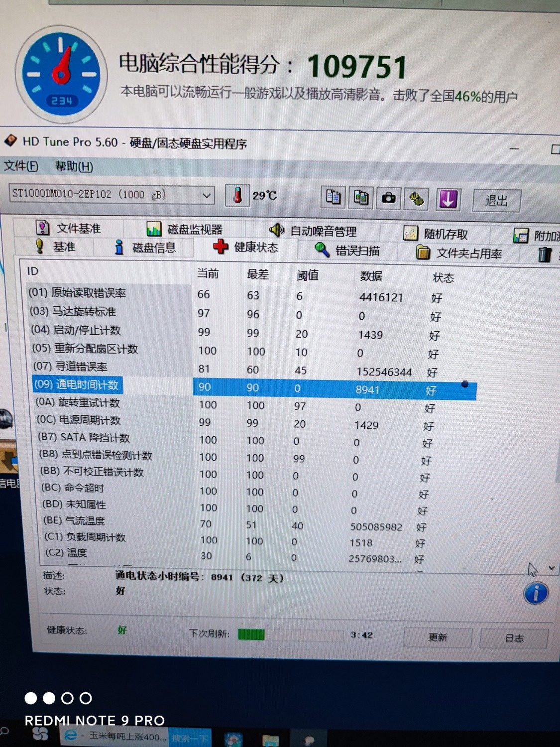Click the 29℃ temperature reading
Image resolution: width=560 pixels, height=747 pixels.
(264, 196)
